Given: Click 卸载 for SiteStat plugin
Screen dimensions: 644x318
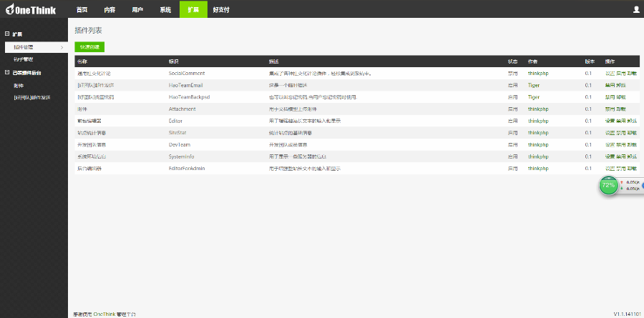Looking at the screenshot, I should 632,133.
